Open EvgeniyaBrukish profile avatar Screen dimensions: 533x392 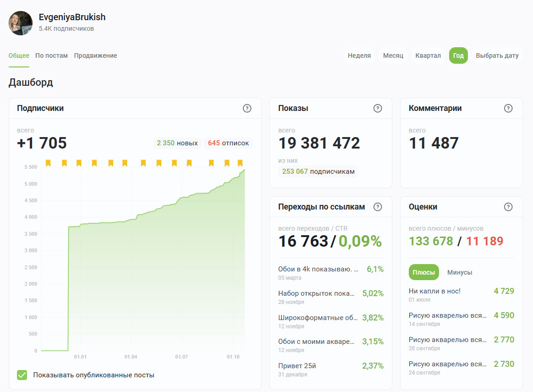pos(21,23)
